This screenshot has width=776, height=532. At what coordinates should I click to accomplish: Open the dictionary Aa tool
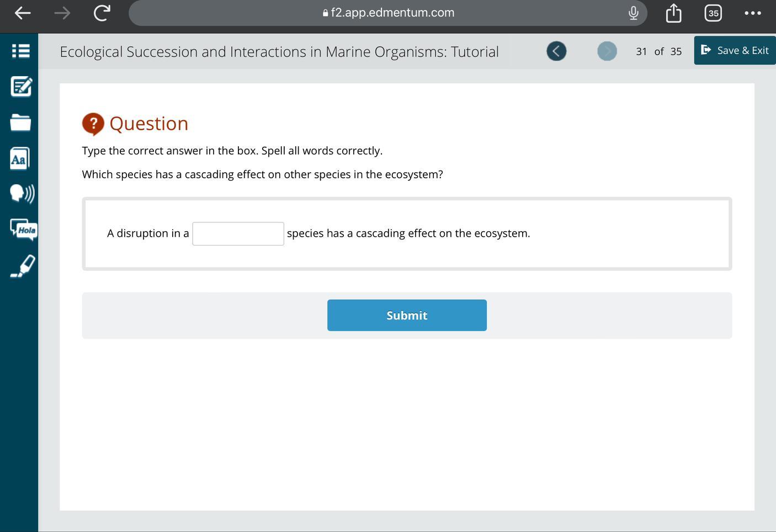click(19, 159)
